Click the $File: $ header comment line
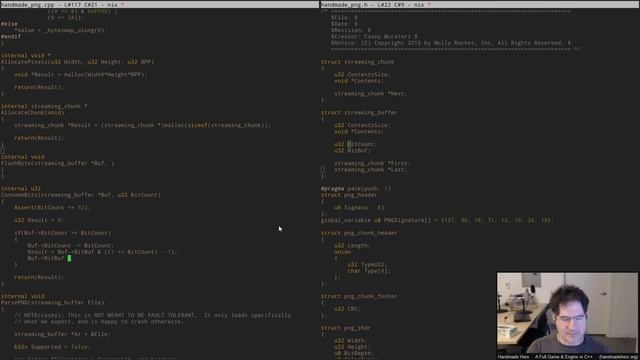640x360 pixels. (344, 18)
